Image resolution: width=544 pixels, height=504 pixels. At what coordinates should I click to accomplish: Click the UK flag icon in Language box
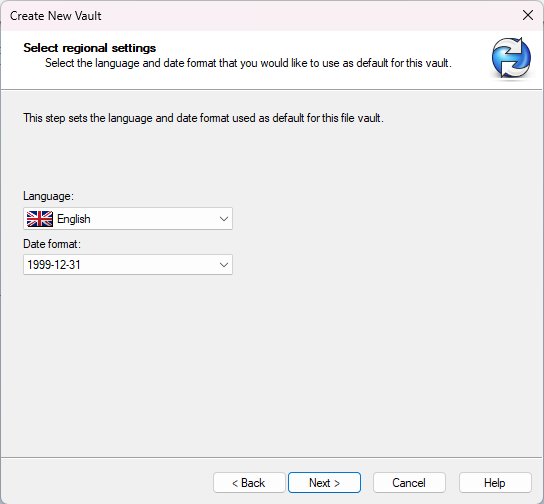[40, 219]
